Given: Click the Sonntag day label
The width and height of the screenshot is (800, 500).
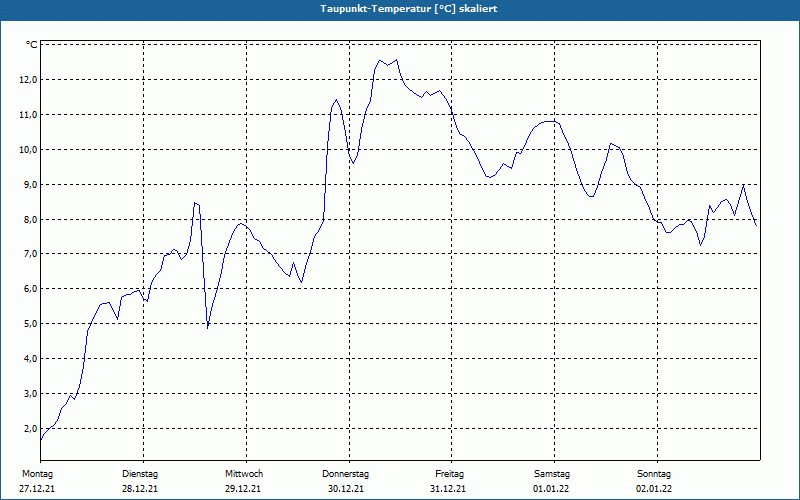Looking at the screenshot, I should [x=654, y=474].
